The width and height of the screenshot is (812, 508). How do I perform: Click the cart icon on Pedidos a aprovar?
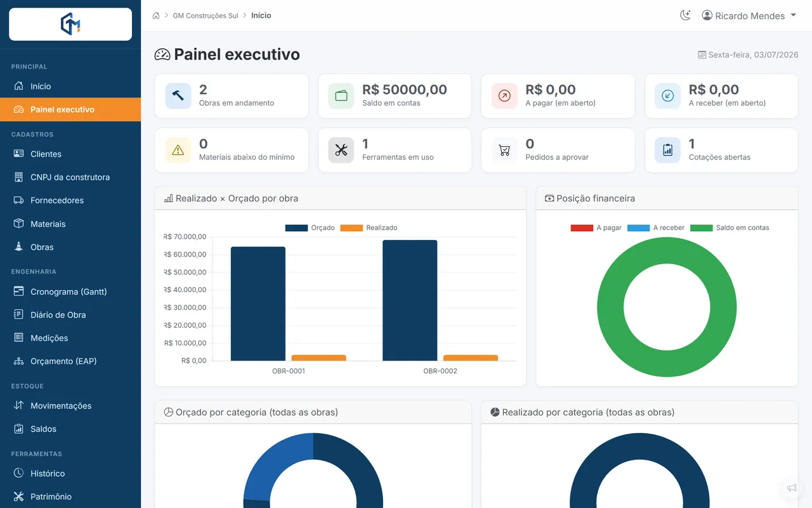(x=504, y=150)
